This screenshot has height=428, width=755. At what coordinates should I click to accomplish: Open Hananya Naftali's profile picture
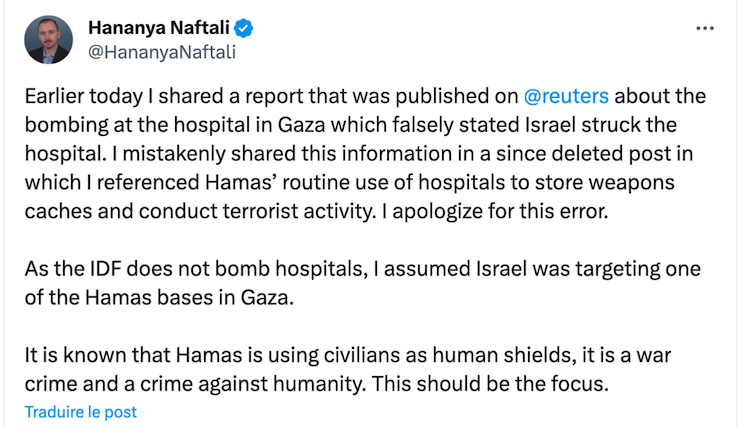click(x=48, y=41)
